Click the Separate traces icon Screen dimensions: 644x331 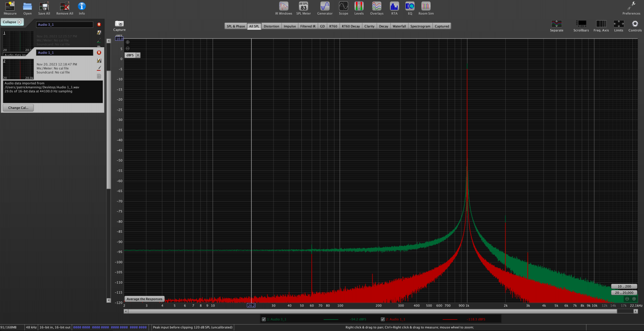[x=556, y=24]
